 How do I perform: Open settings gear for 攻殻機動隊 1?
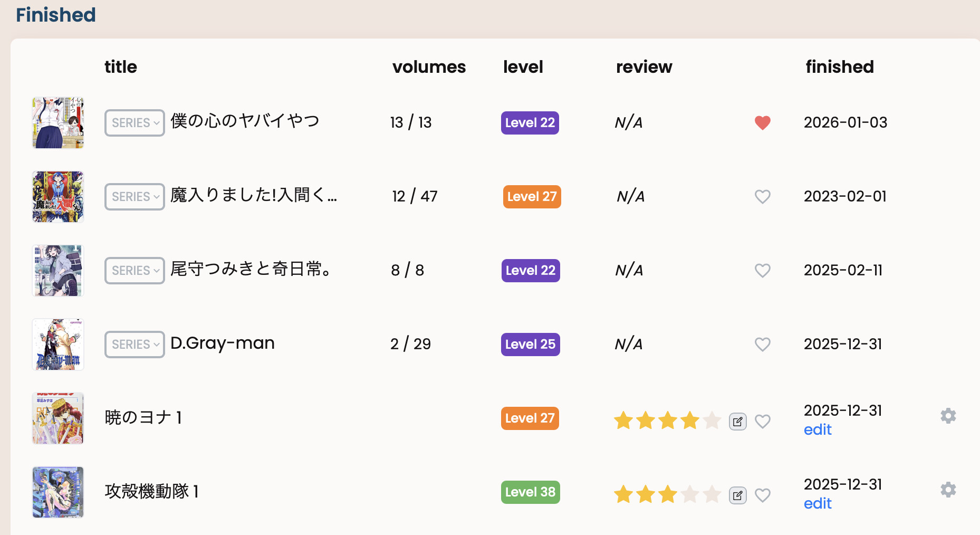tap(948, 490)
